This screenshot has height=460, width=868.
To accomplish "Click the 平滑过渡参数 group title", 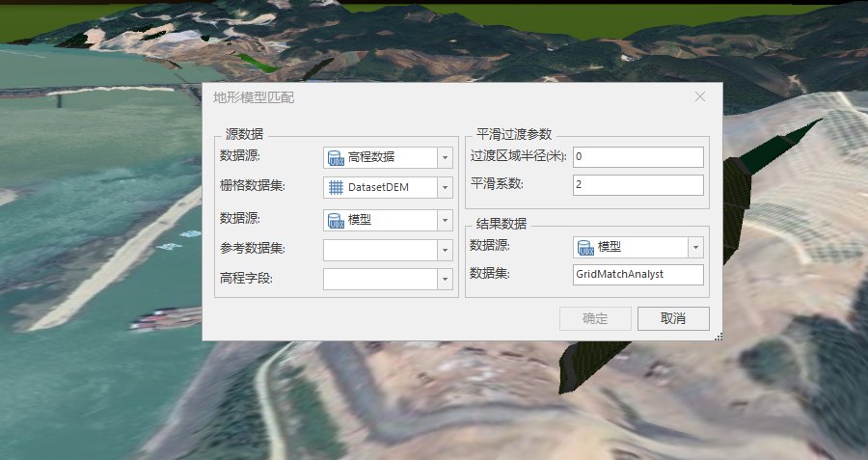I will tap(514, 134).
